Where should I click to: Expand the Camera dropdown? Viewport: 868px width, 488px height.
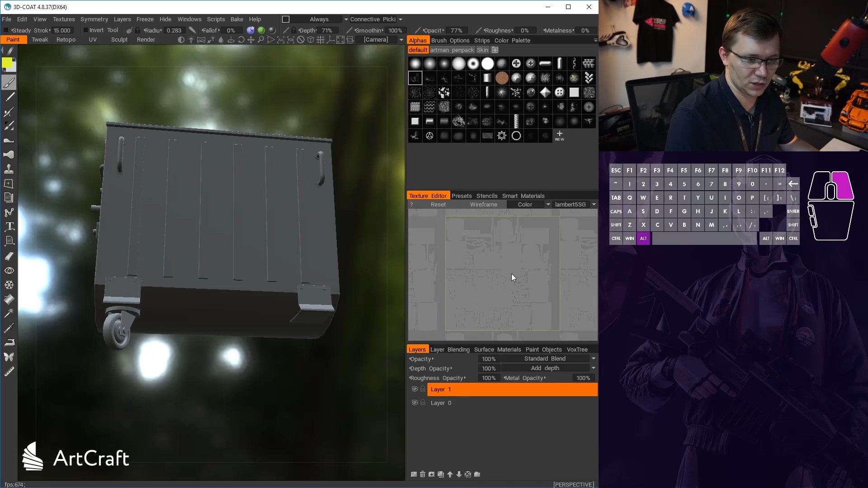click(x=401, y=40)
